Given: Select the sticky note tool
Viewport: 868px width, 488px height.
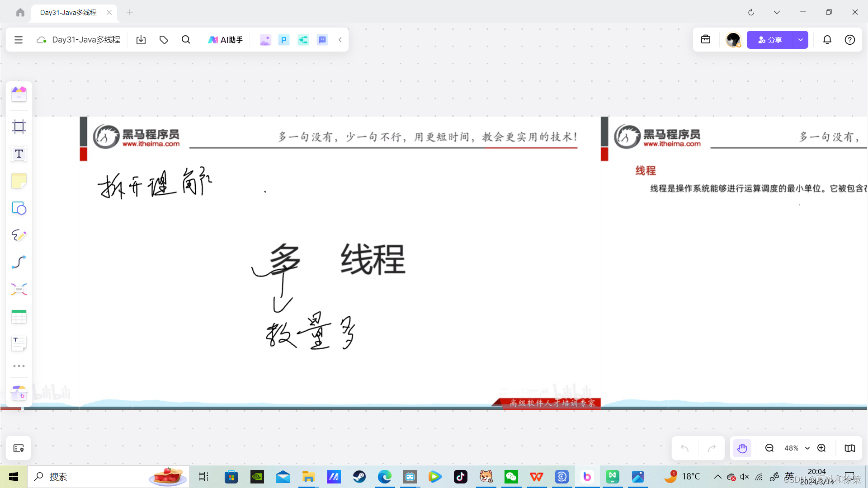Looking at the screenshot, I should click(x=19, y=181).
